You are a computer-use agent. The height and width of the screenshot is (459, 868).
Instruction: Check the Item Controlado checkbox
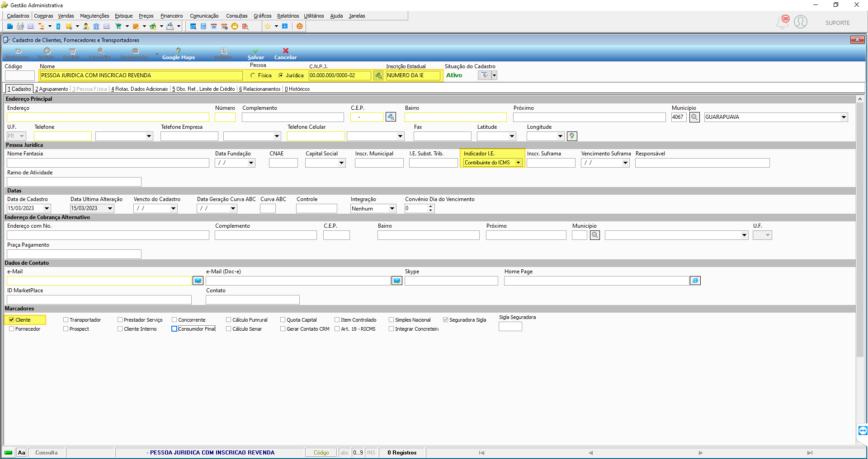[x=337, y=320]
